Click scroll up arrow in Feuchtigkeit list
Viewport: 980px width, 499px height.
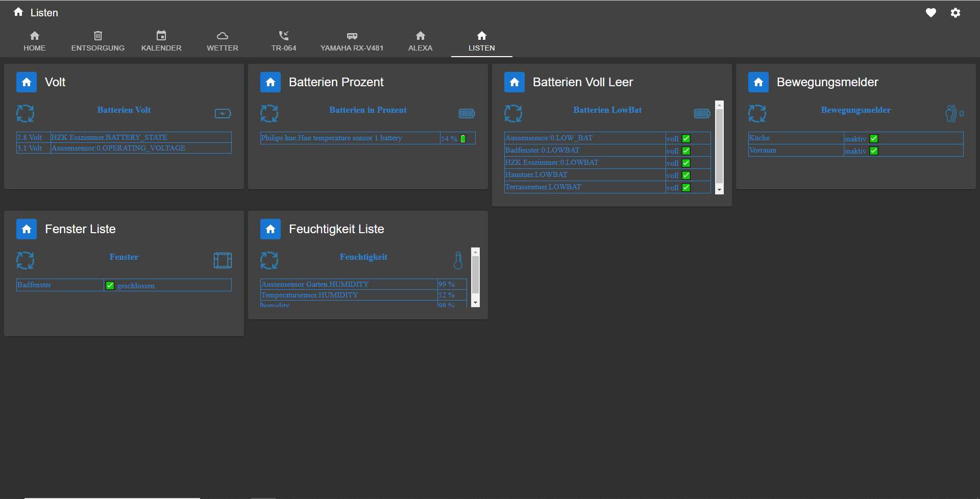coord(475,252)
